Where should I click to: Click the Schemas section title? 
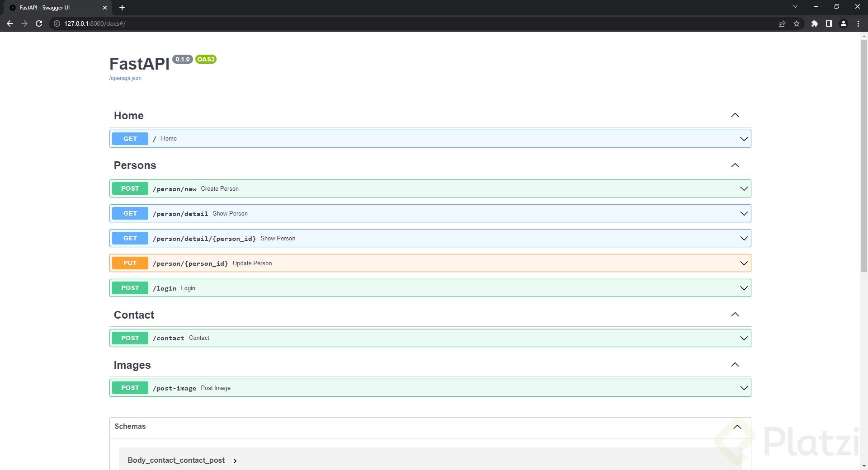[130, 427]
